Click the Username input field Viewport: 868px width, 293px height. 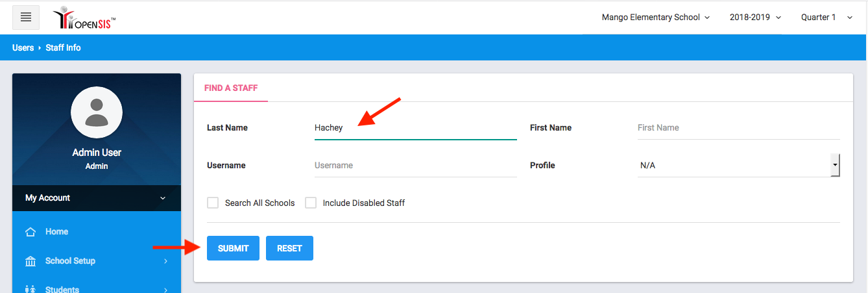click(415, 166)
